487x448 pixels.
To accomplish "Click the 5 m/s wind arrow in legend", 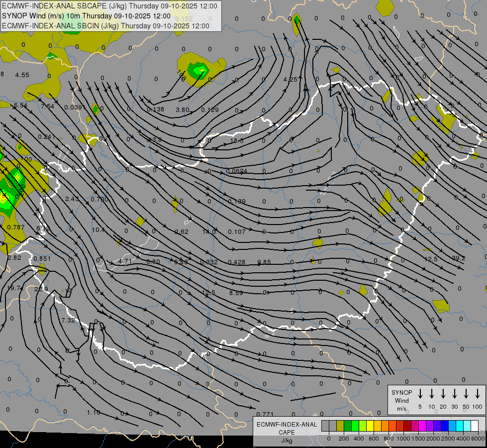I will (420, 394).
